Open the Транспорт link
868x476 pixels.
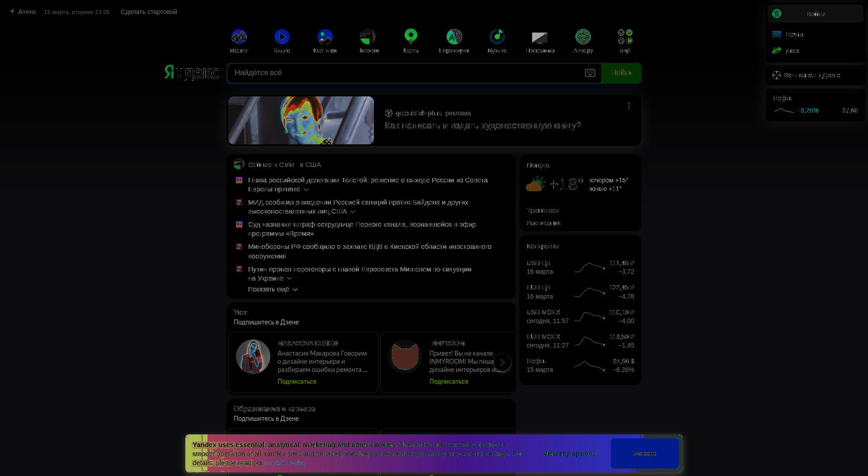pos(543,210)
